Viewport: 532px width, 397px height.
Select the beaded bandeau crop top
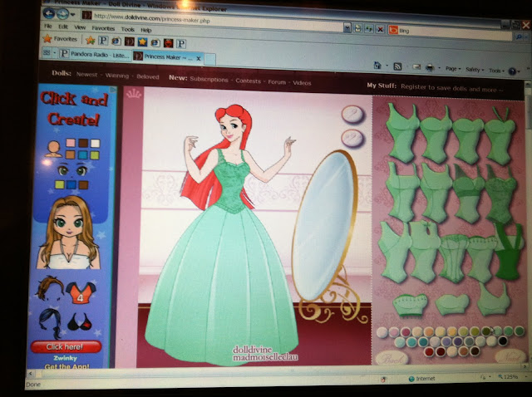(x=410, y=305)
